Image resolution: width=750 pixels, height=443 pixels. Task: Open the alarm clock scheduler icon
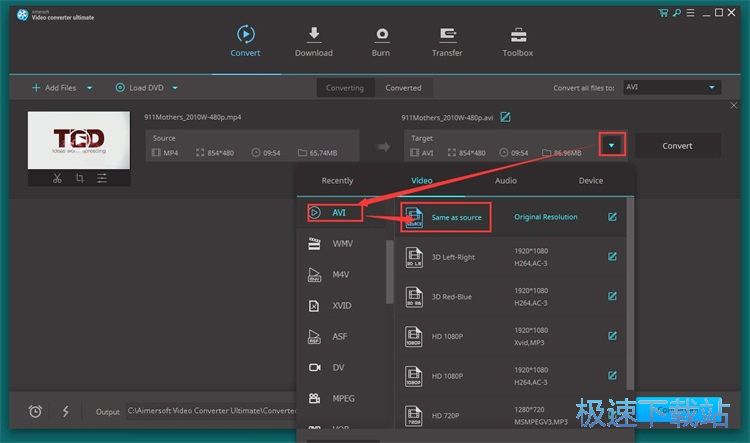click(x=35, y=411)
